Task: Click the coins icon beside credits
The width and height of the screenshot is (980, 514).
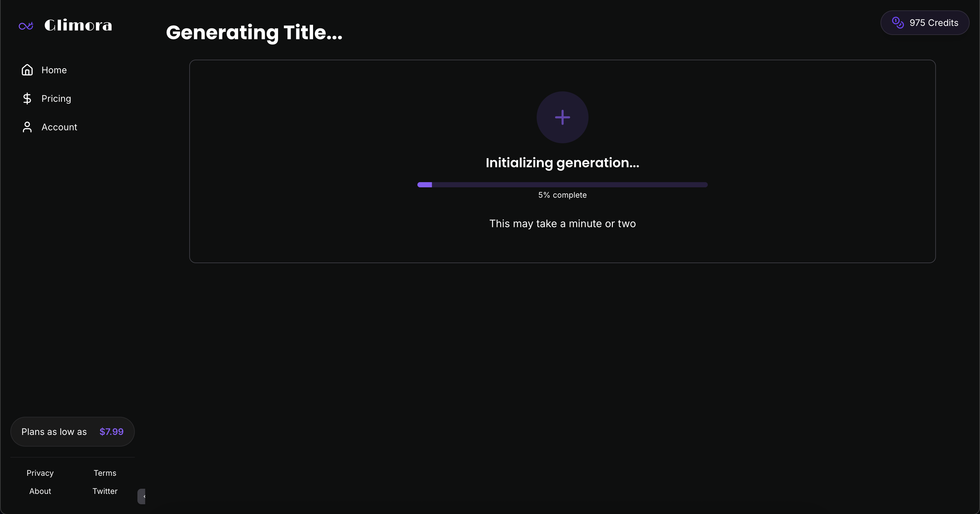Action: [897, 23]
